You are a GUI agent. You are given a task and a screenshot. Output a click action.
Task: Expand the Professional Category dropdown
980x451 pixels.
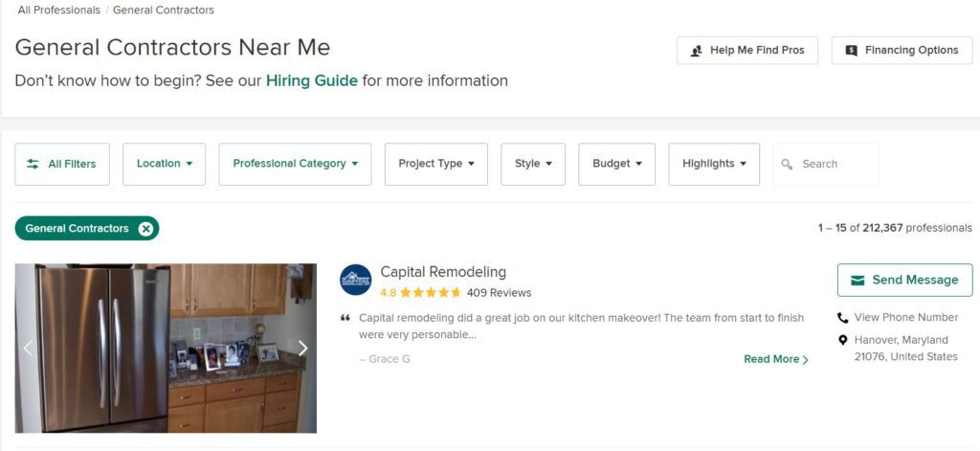[295, 164]
